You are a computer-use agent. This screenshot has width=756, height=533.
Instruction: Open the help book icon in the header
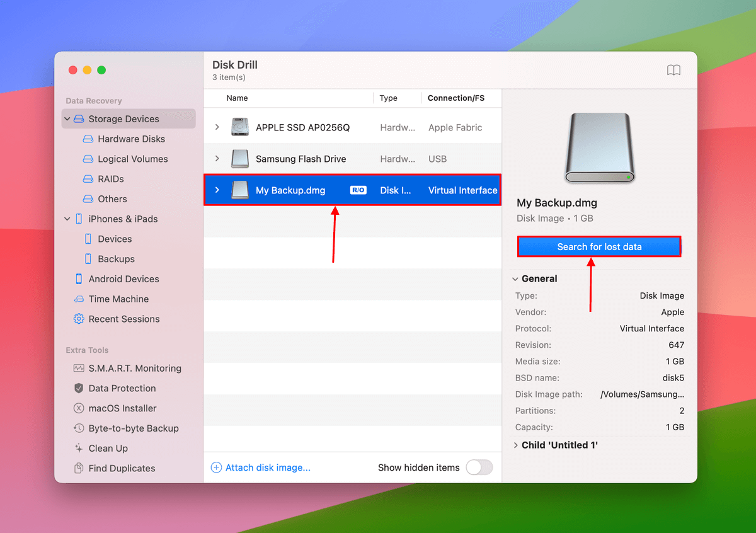click(x=673, y=70)
